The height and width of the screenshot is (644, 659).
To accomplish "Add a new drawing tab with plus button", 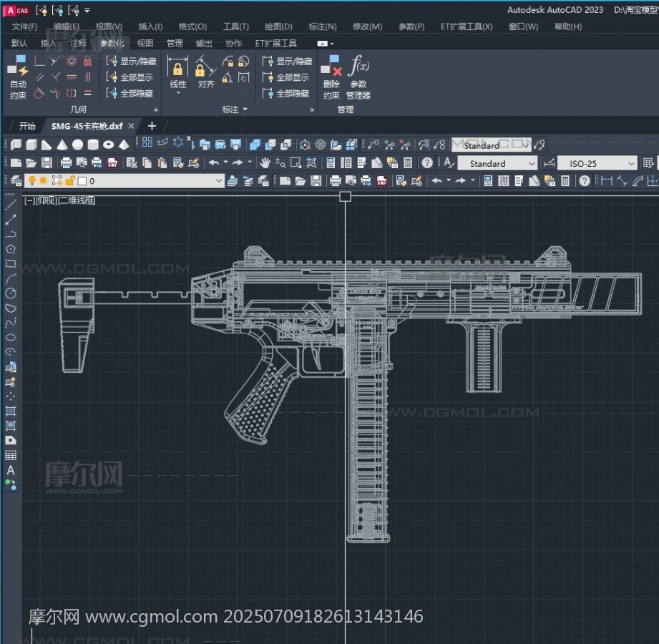I will [152, 126].
